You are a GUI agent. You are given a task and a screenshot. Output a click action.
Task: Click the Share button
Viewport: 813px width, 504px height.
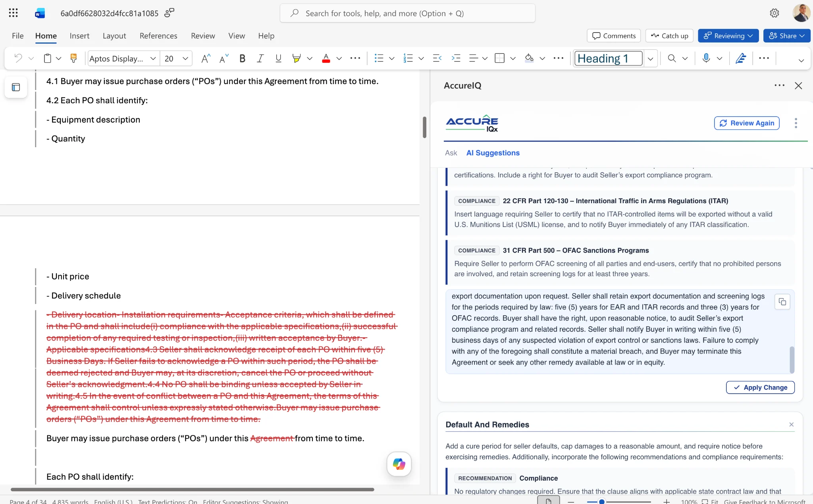[x=787, y=36]
